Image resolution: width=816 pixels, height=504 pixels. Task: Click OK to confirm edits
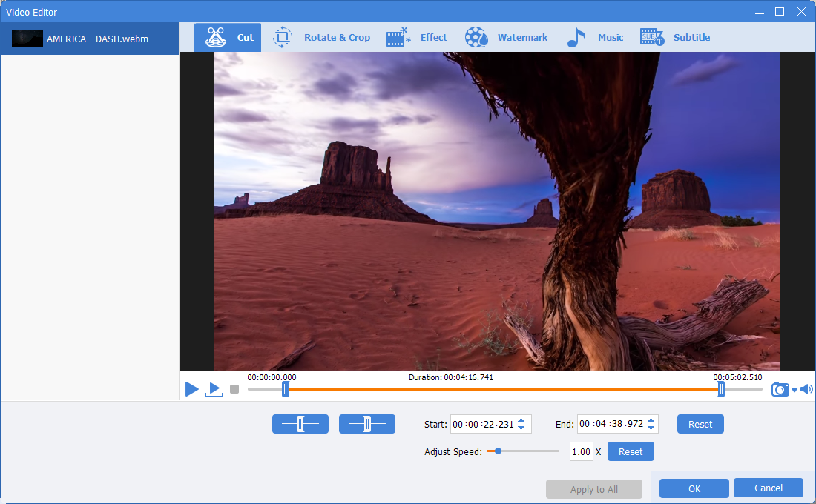pos(694,488)
